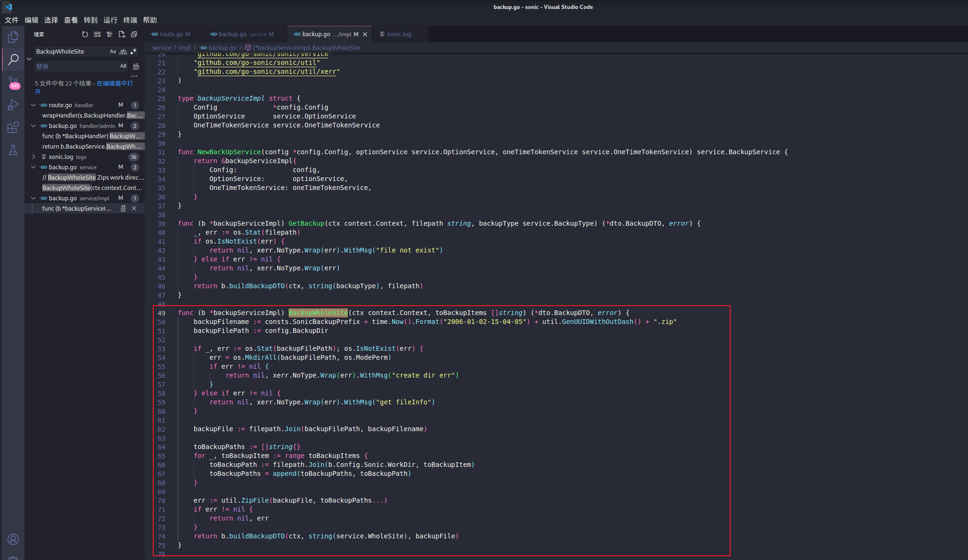The width and height of the screenshot is (968, 560).
Task: Open the Source Control view
Action: pyautogui.click(x=13, y=83)
